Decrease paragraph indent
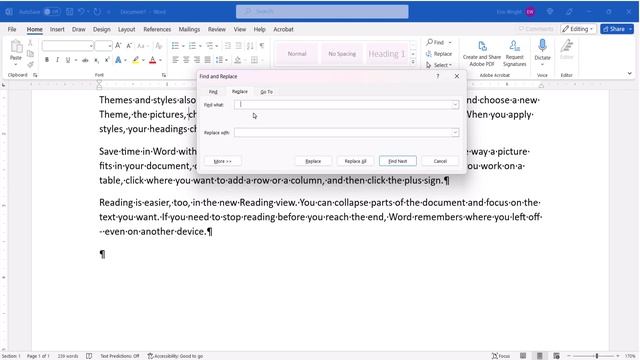 tap(228, 46)
